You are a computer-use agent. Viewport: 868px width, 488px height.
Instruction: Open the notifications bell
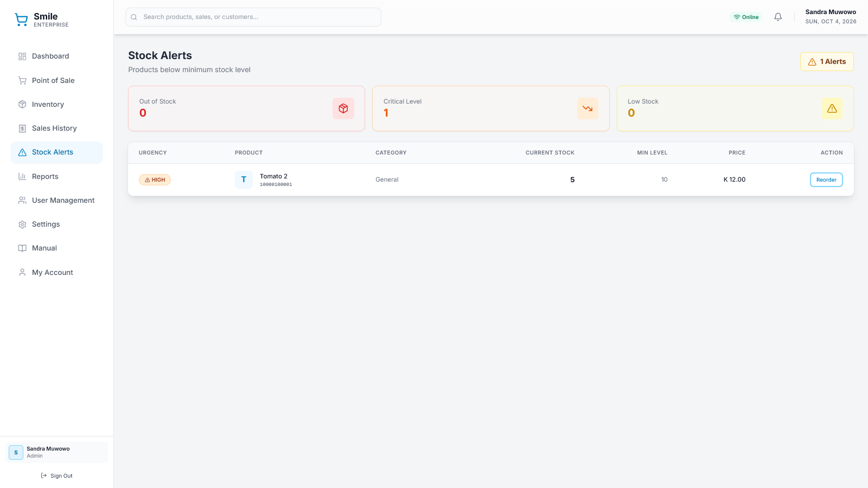[x=778, y=17]
